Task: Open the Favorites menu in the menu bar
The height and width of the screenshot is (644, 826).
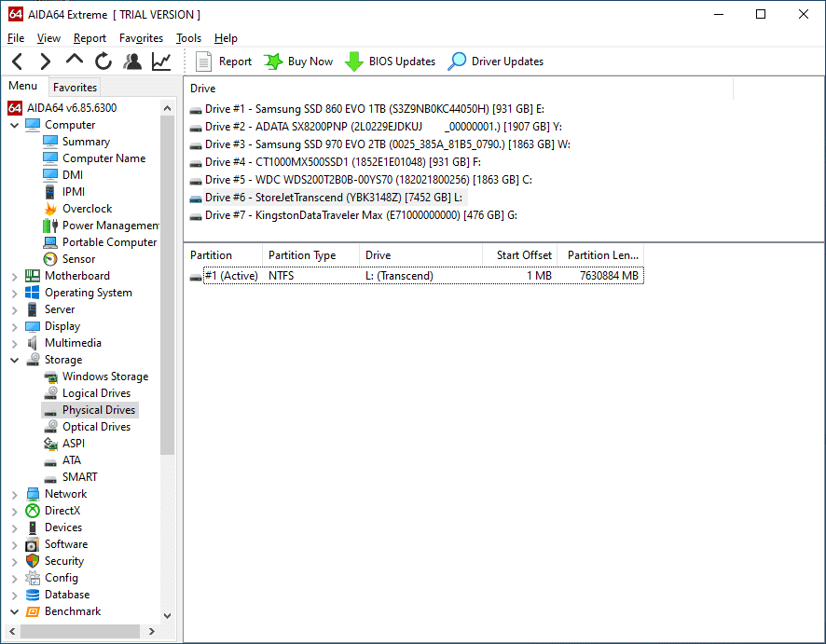Action: coord(141,38)
